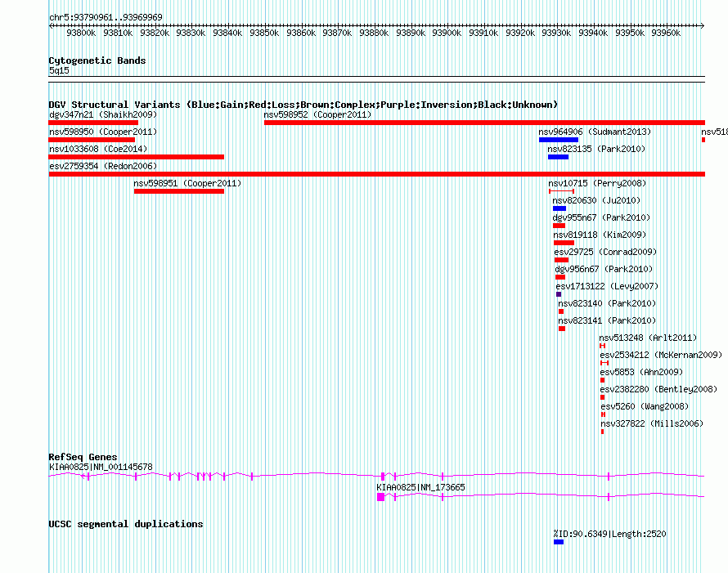Image resolution: width=728 pixels, height=573 pixels.
Task: Open dgv955n67 (Park2010) label
Action: [601, 217]
